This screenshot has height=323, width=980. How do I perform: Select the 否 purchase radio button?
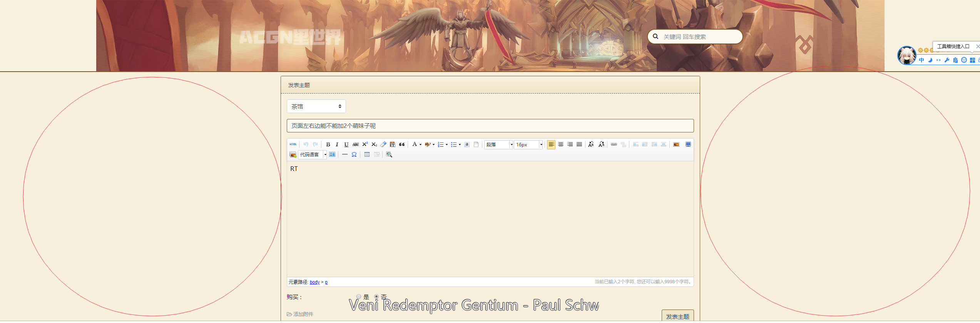376,297
